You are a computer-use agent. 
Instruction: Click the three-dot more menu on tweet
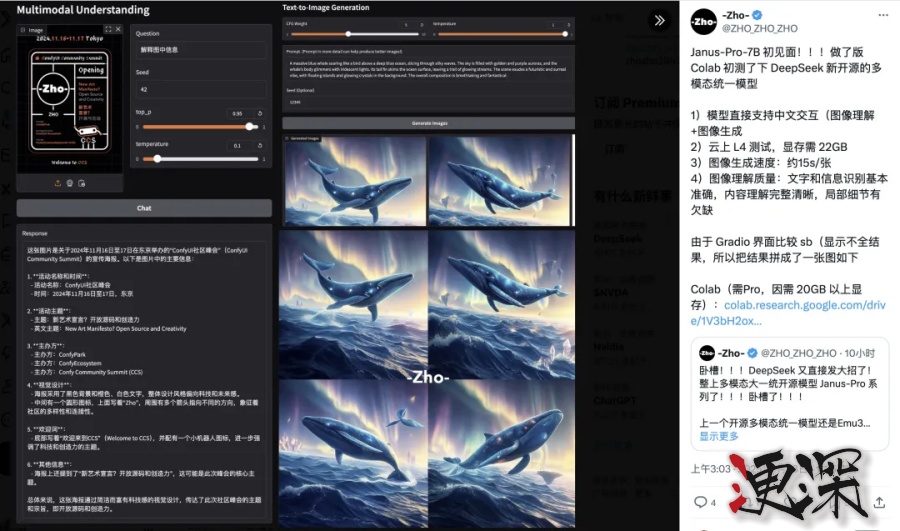click(x=881, y=16)
